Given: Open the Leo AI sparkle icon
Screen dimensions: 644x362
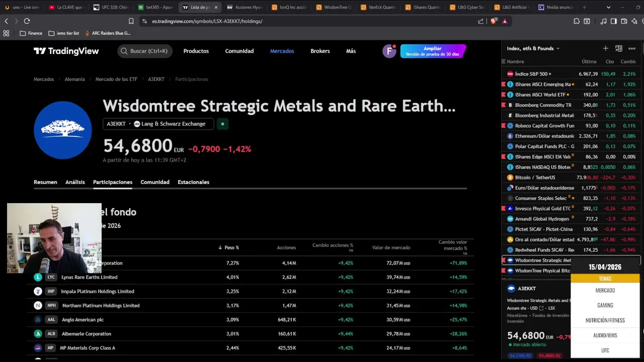Looking at the screenshot, I should [x=634, y=21].
